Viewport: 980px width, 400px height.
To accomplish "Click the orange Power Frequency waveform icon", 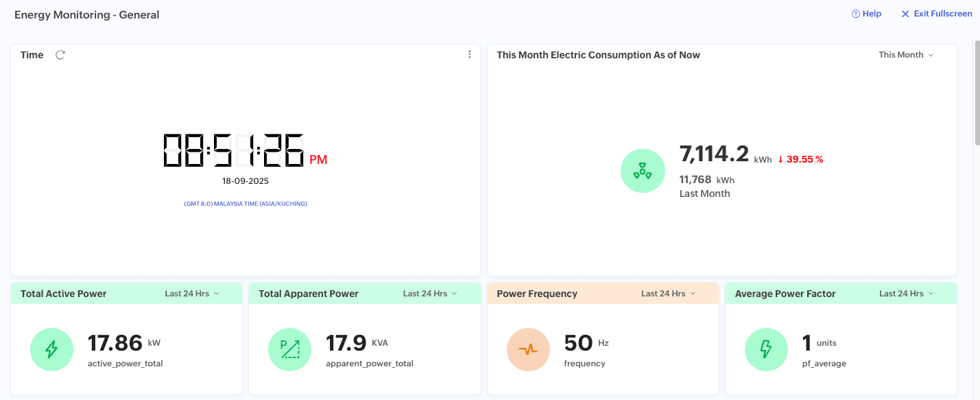I will [528, 350].
